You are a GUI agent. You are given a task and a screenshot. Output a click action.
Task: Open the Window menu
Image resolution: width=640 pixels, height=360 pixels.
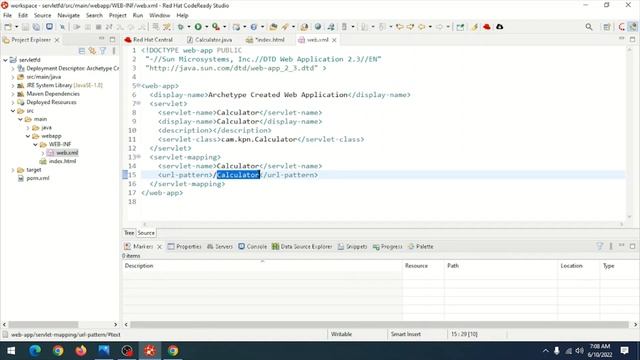(160, 16)
